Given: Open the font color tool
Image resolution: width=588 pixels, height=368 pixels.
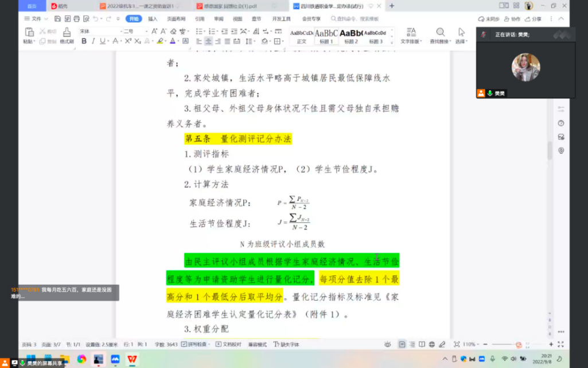Looking at the screenshot, I should 173,41.
